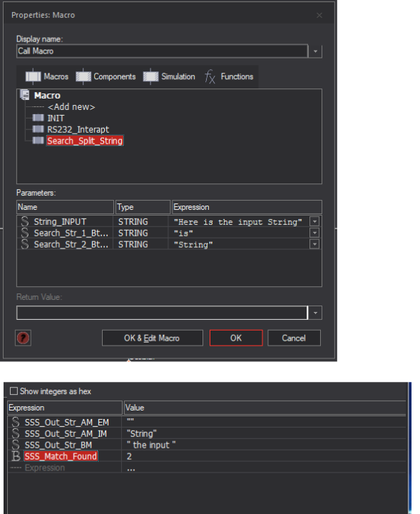Screen dimensions: 420x514
Task: Switch to the Functions tab
Action: pos(229,76)
